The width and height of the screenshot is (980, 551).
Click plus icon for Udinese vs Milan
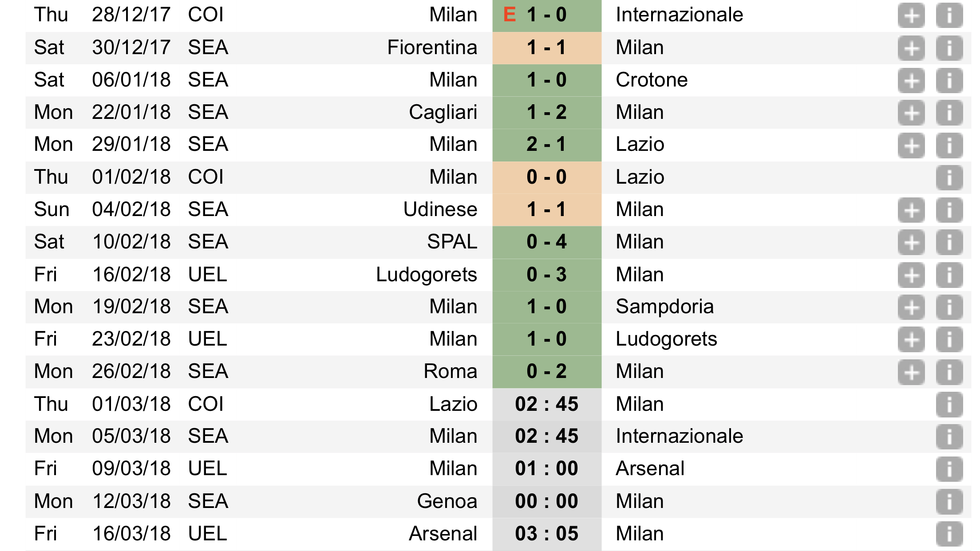click(x=911, y=210)
